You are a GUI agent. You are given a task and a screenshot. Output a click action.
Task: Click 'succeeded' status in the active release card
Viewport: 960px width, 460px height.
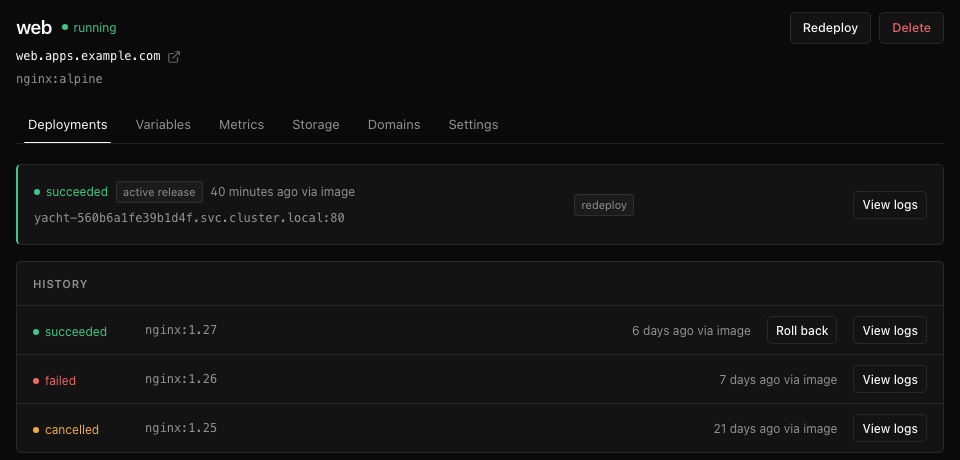click(71, 192)
